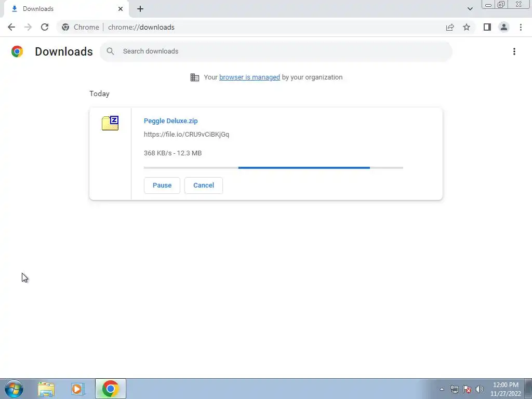Viewport: 532px width, 399px height.
Task: Open Windows Explorer from the taskbar
Action: point(46,389)
